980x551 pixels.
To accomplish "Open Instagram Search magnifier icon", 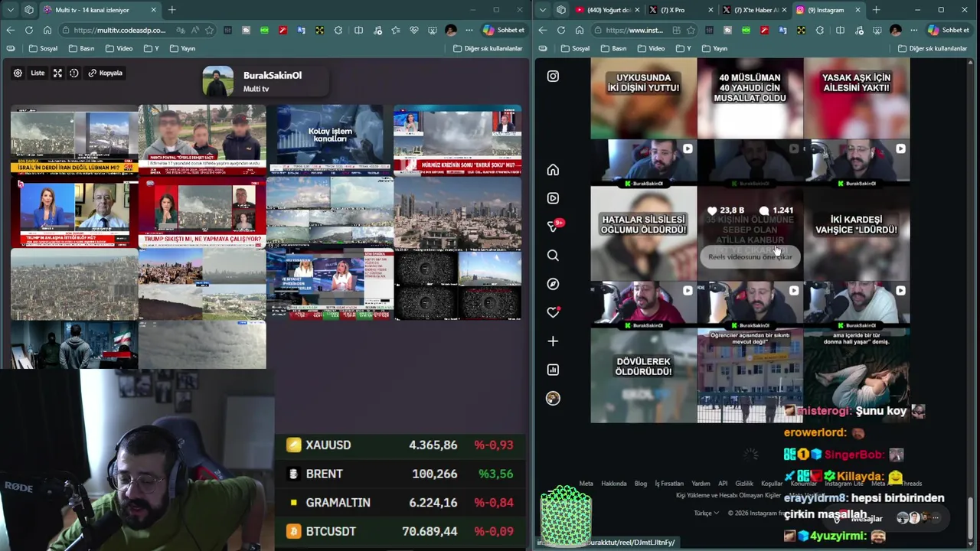I will click(x=553, y=256).
